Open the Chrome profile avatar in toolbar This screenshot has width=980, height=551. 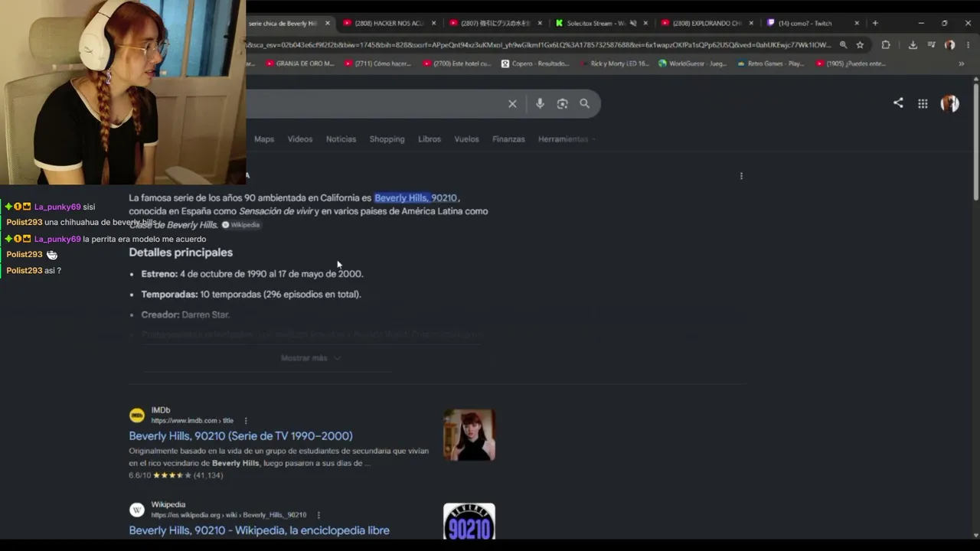949,45
